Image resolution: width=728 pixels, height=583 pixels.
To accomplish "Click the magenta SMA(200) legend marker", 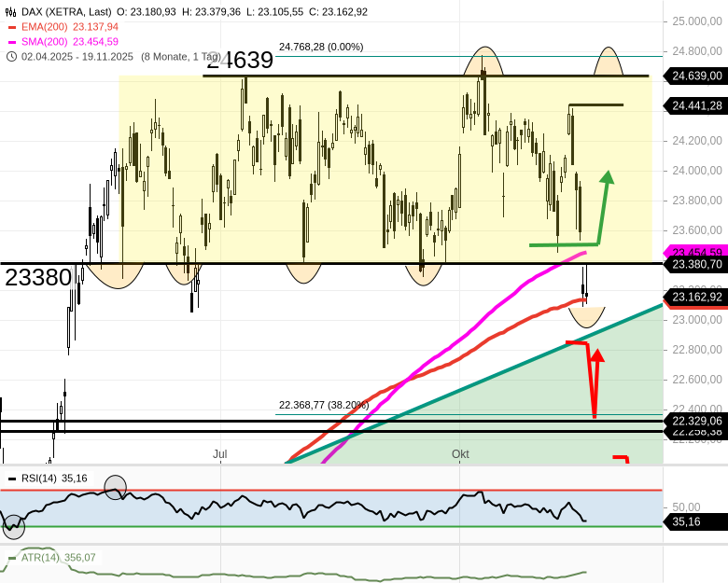I will [x=12, y=42].
